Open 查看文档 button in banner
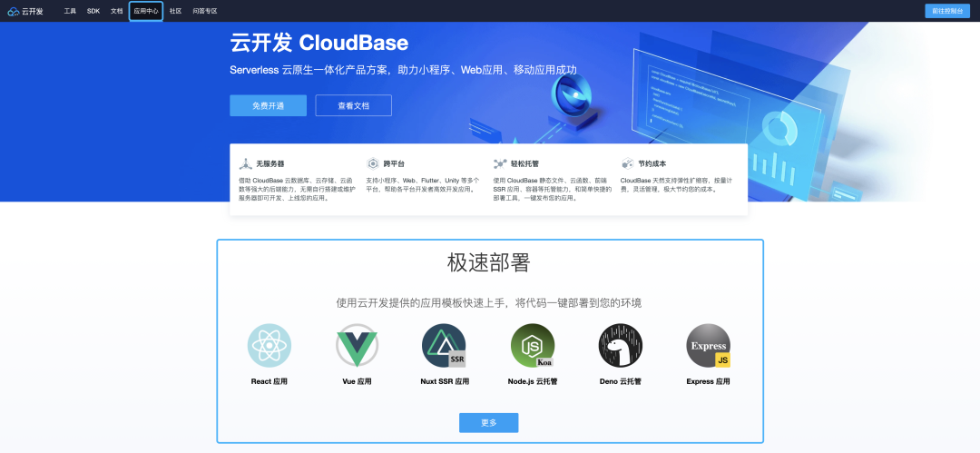This screenshot has width=980, height=453. pos(354,105)
